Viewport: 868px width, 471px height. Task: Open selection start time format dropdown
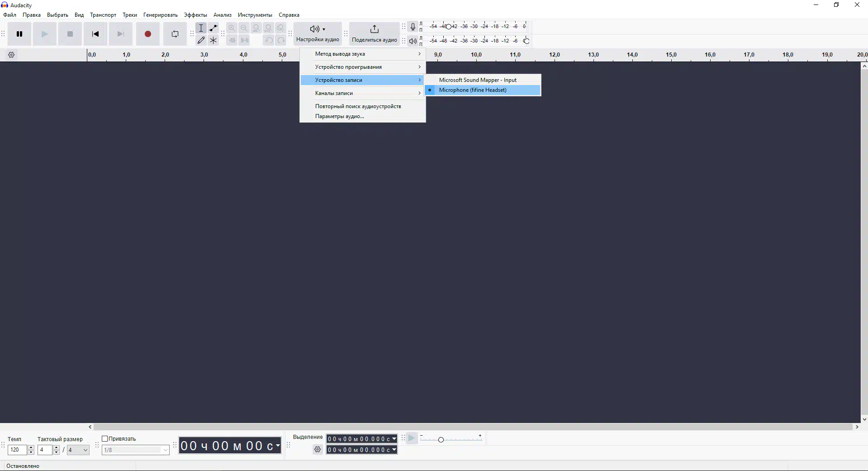tap(394, 439)
